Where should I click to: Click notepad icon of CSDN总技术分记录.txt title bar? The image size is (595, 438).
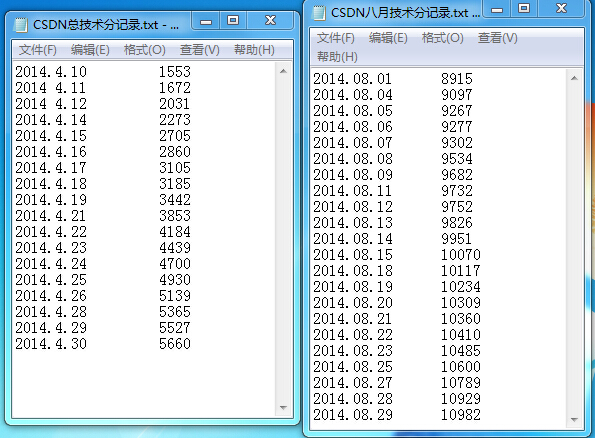pos(20,25)
